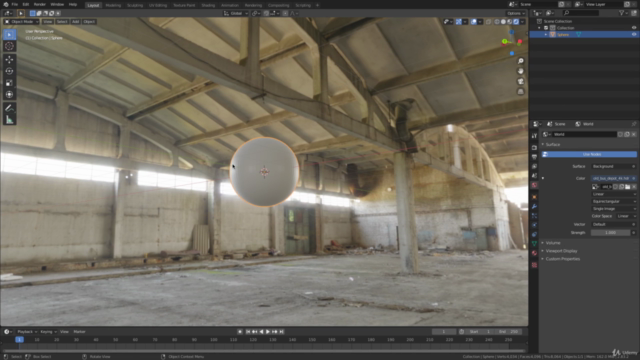Open the Color Space Linear dropdown
Viewport: 640px width, 360px height.
[x=626, y=216]
